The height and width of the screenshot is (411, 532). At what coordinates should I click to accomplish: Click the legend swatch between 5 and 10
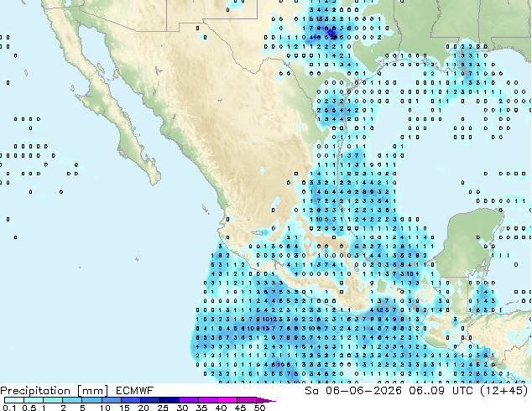pyautogui.click(x=91, y=400)
